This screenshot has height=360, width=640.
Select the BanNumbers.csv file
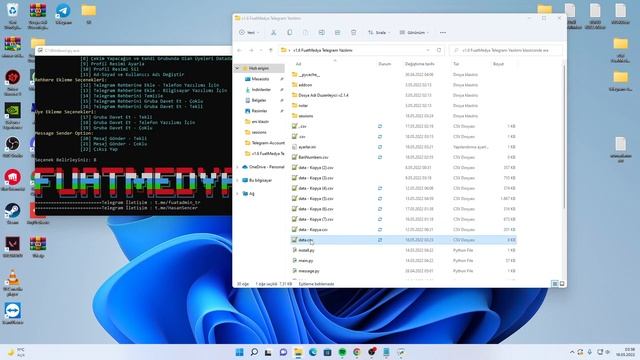click(x=404, y=157)
